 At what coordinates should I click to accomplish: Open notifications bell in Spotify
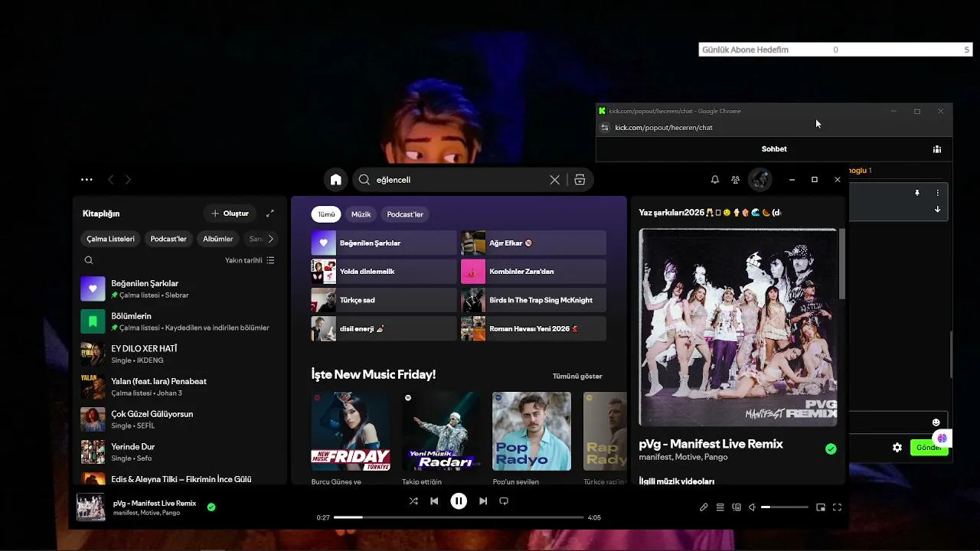(715, 180)
